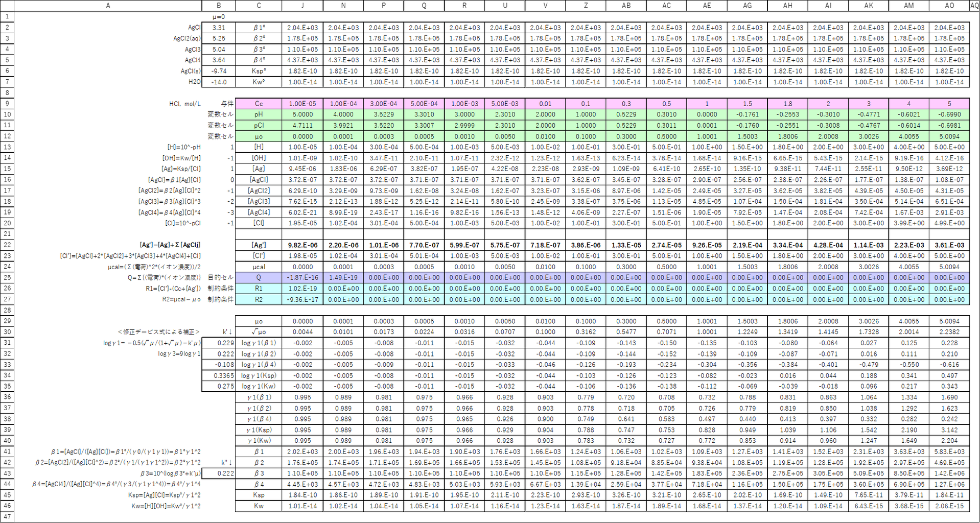
Task: Select the cyan 'R2' label cell
Action: (x=259, y=299)
